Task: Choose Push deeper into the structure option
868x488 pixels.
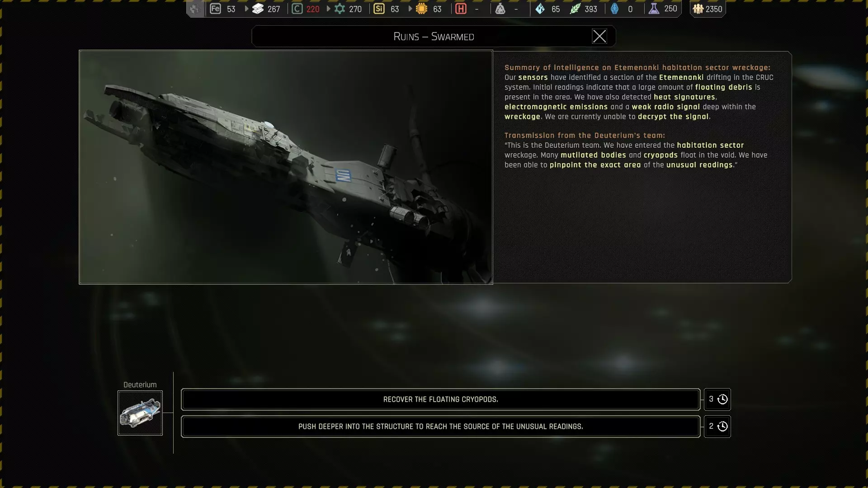Action: point(440,427)
